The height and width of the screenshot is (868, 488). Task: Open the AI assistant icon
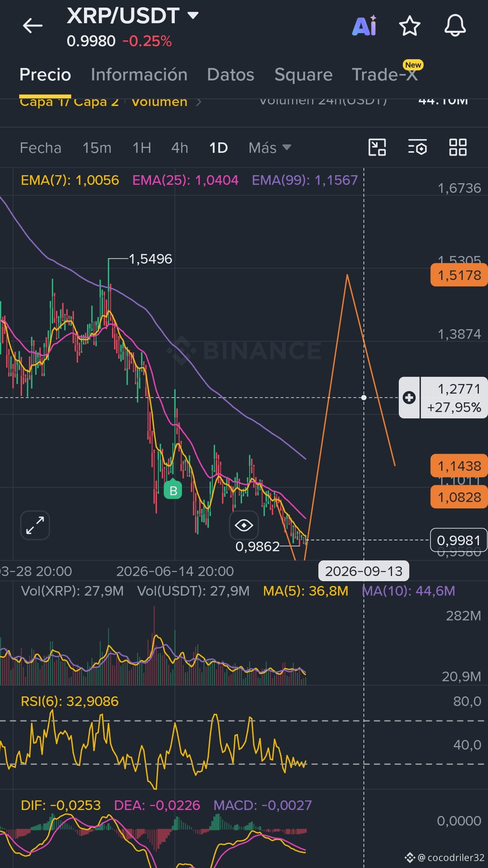click(364, 26)
